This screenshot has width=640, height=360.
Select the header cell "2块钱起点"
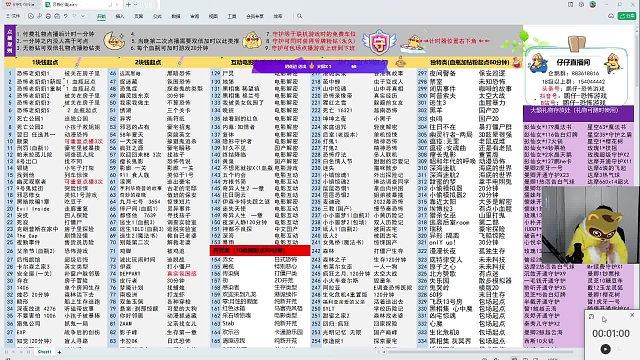point(148,62)
